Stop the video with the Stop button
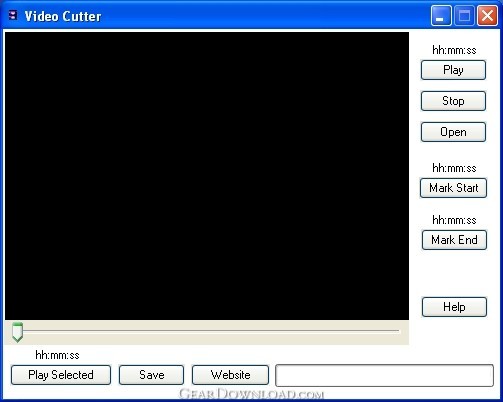The width and height of the screenshot is (503, 402). tap(453, 101)
